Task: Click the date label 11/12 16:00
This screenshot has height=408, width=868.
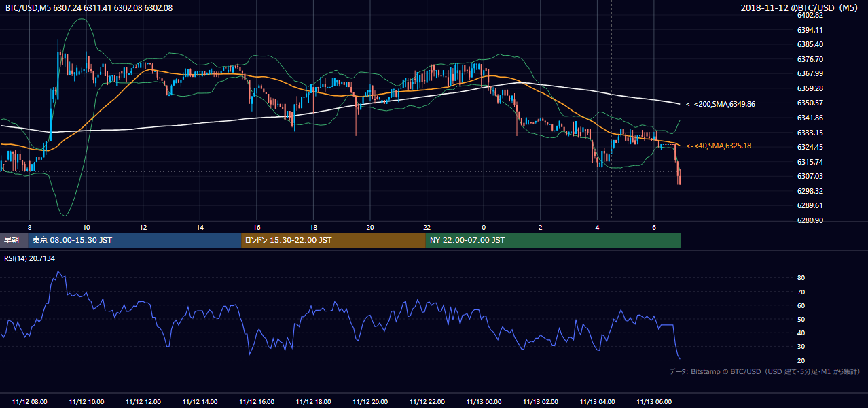Action: (257, 402)
